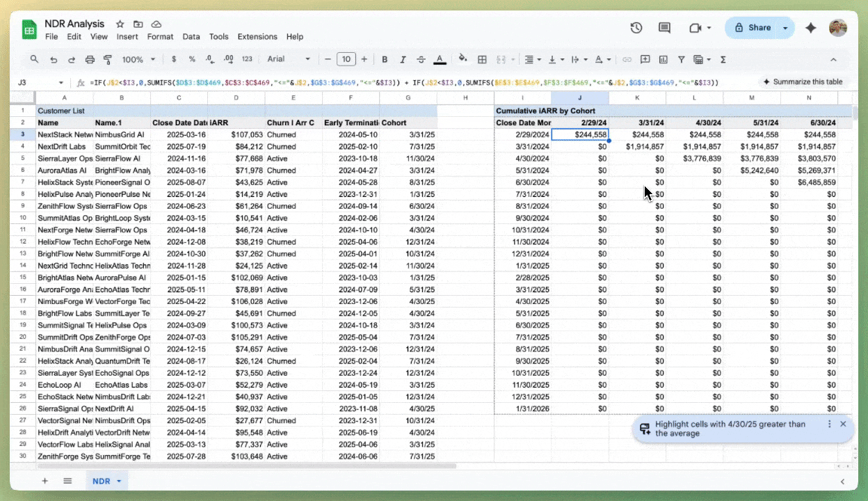The width and height of the screenshot is (868, 501).
Task: Insert a comment
Action: (x=645, y=59)
